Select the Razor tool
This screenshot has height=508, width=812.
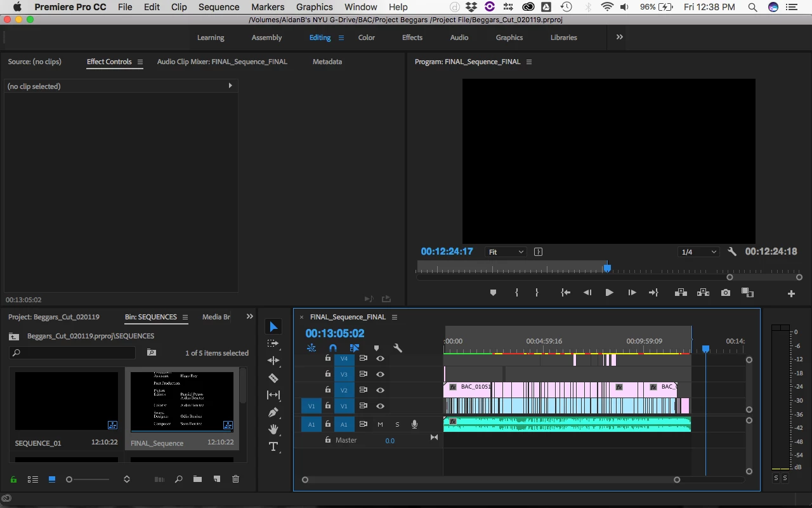coord(273,378)
